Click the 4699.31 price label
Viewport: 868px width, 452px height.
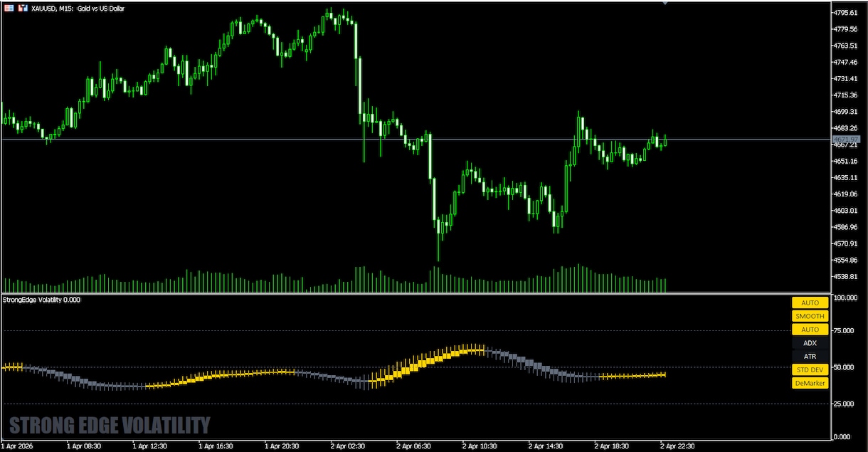pos(846,112)
